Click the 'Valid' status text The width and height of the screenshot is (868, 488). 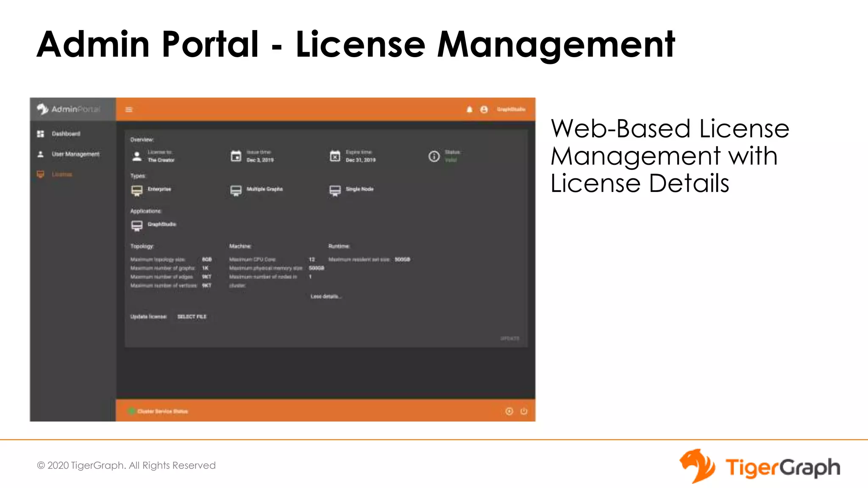(451, 160)
